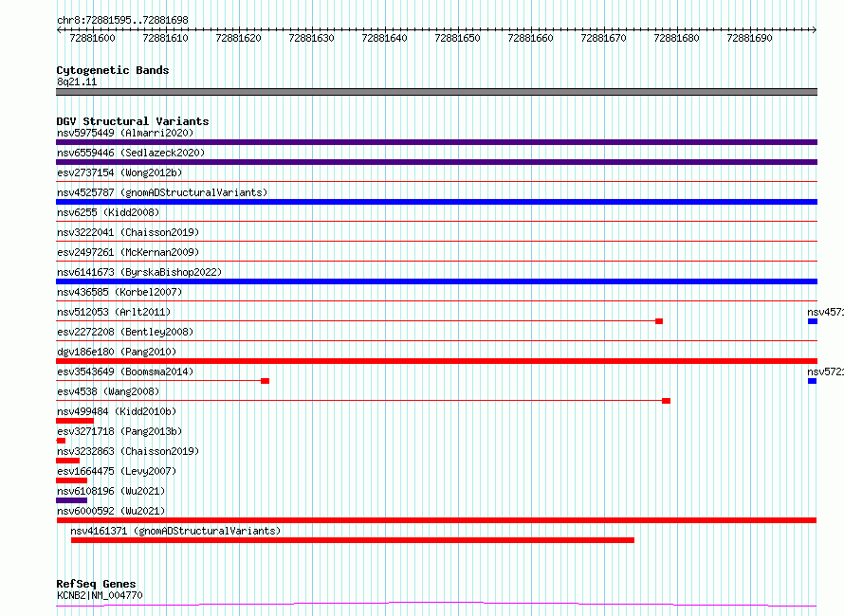Image resolution: width=844 pixels, height=616 pixels.
Task: Click the 8q21.11 band label
Action: click(77, 82)
